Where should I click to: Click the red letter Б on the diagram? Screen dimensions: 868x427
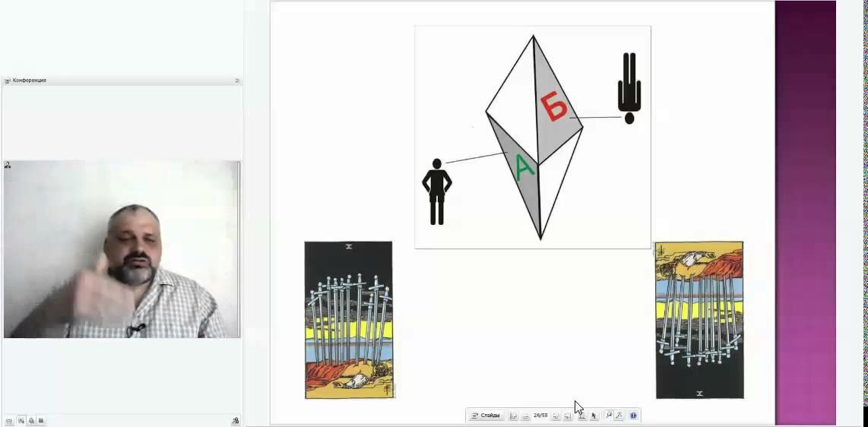[554, 106]
